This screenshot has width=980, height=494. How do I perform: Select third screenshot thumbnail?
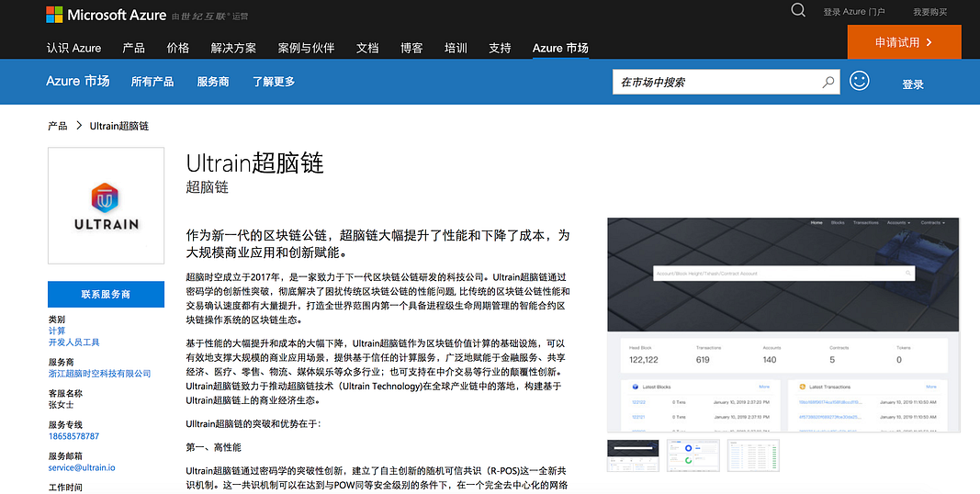(753, 455)
